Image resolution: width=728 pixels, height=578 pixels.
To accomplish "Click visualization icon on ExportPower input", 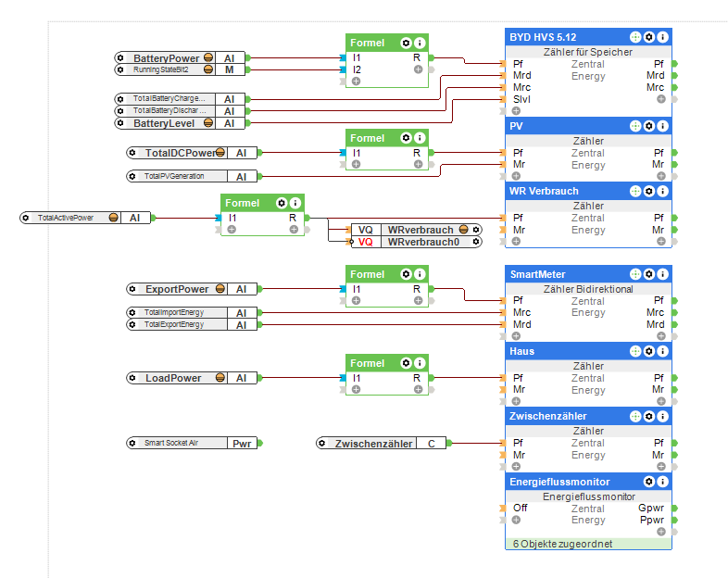I will point(220,289).
